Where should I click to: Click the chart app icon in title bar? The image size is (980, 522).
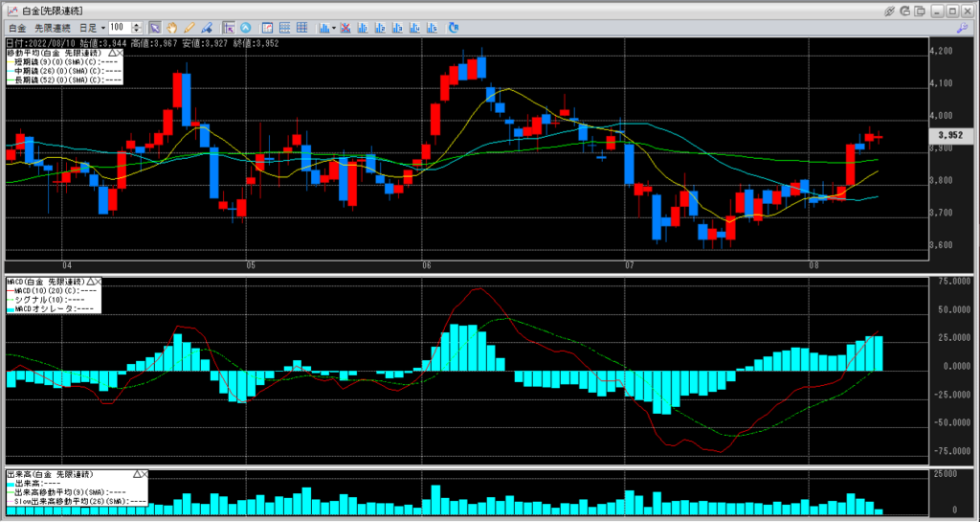[x=11, y=11]
